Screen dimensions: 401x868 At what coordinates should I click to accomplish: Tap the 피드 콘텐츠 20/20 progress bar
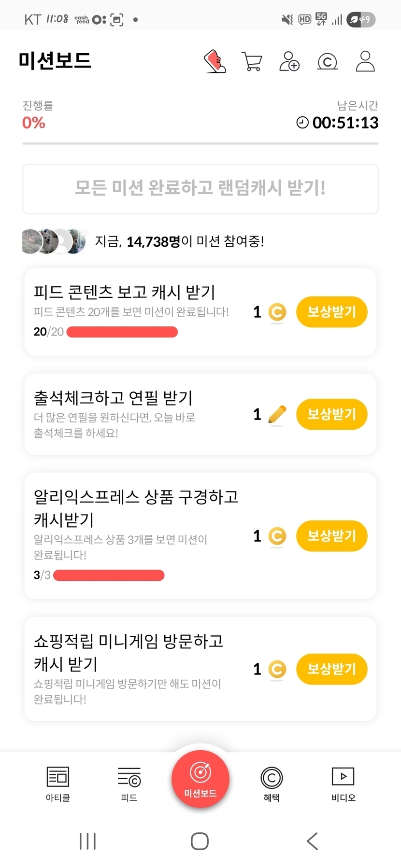pyautogui.click(x=122, y=332)
